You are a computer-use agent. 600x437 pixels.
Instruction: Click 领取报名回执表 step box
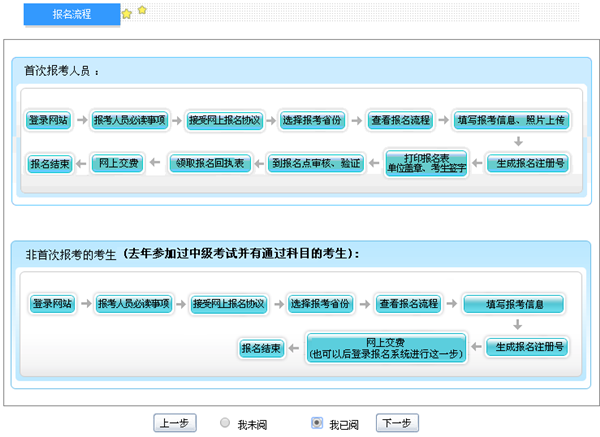pyautogui.click(x=210, y=163)
